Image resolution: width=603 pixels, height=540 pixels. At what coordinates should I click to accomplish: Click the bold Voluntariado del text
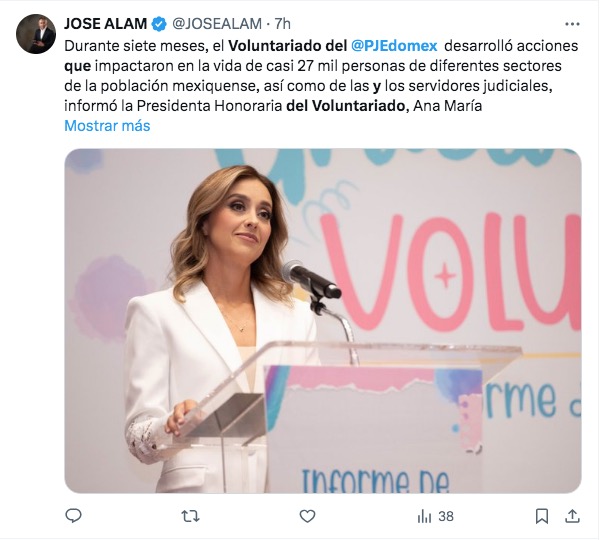click(288, 46)
